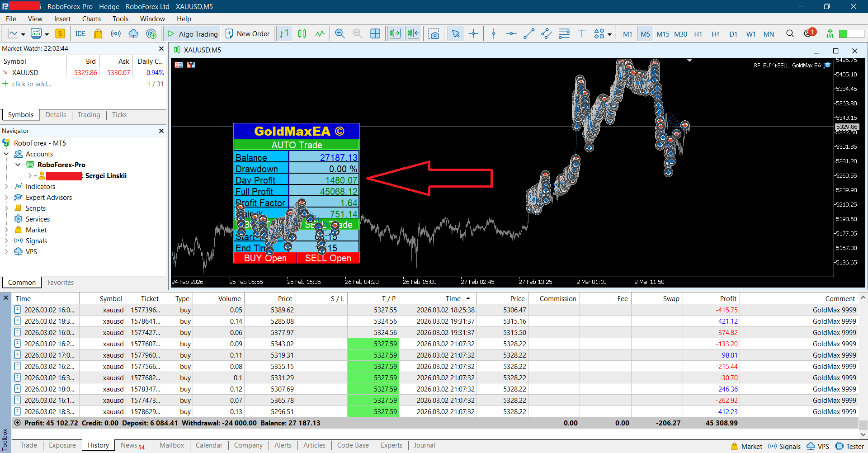Open Tester in status bar

[x=849, y=447]
